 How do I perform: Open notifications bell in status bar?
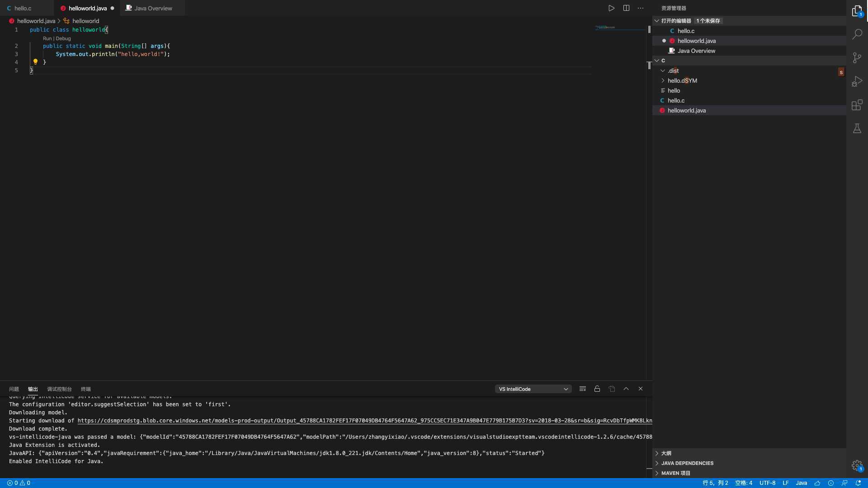coord(858,483)
